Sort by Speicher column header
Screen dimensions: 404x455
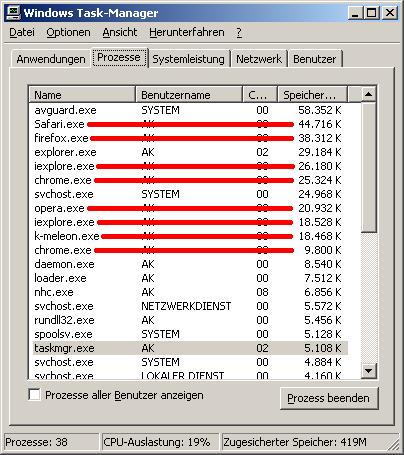(312, 95)
